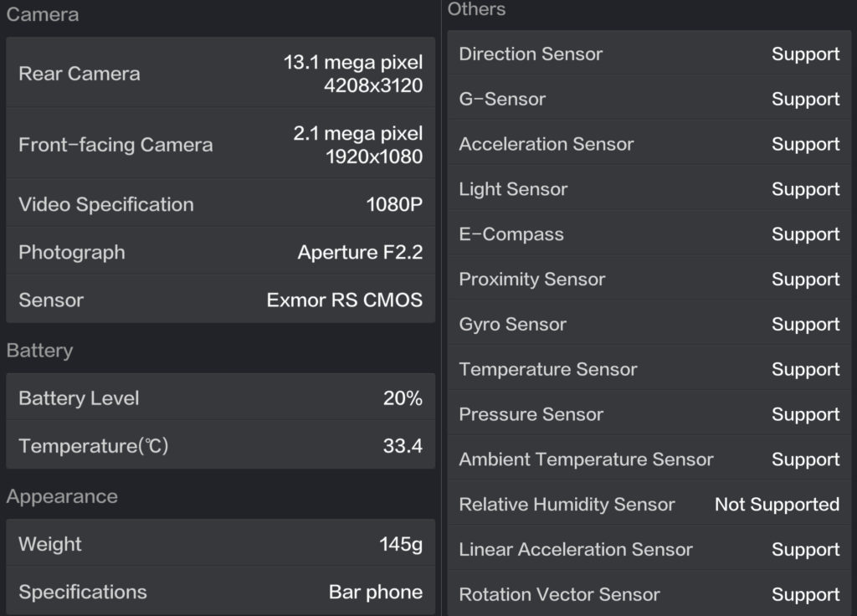Tap the Proximity Sensor row
The width and height of the screenshot is (857, 616).
tap(649, 278)
